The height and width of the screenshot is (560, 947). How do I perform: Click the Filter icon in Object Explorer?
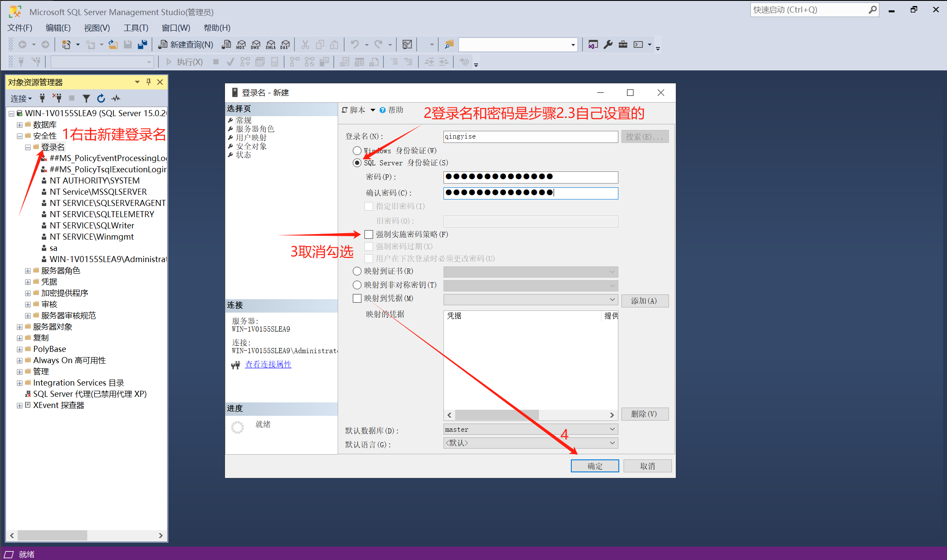tap(86, 98)
